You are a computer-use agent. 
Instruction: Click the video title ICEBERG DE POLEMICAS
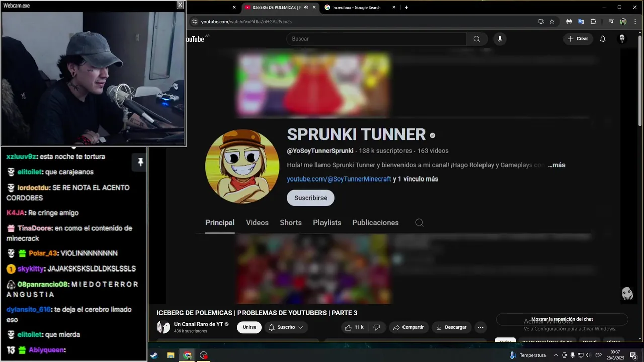[257, 313]
